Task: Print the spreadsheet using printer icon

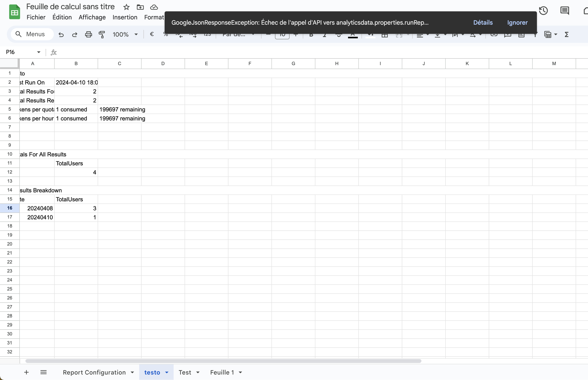Action: pos(88,35)
